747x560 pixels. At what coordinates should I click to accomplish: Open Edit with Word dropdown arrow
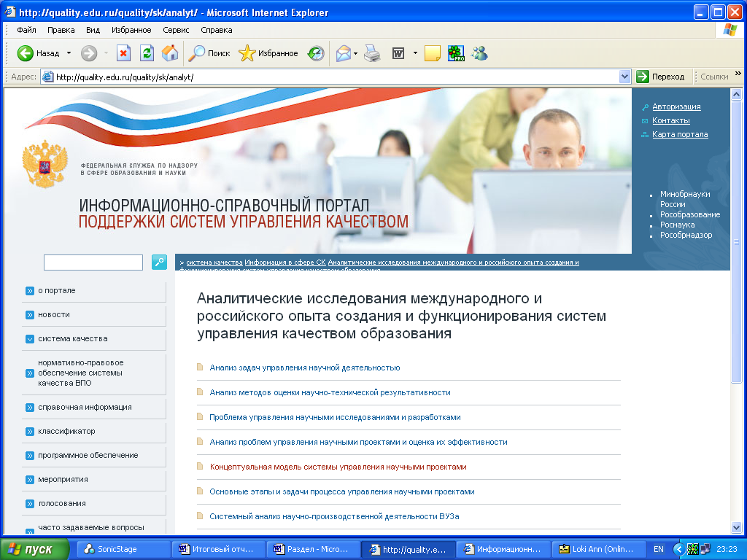(x=415, y=53)
